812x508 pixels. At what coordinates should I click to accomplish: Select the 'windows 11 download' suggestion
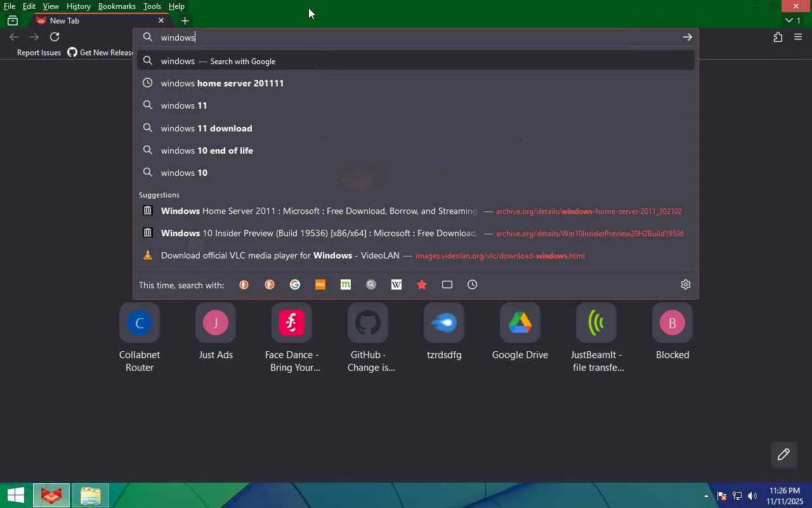point(416,128)
